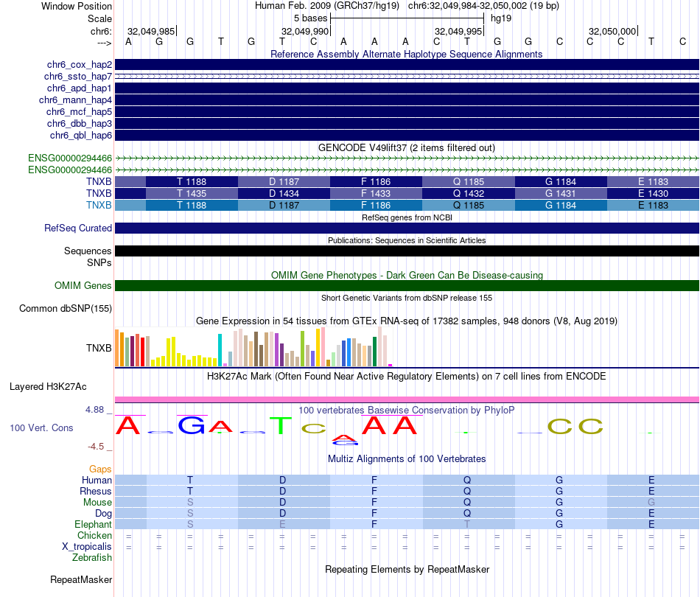Select the RefSeq Curated dark blue bar
The height and width of the screenshot is (597, 700).
[x=407, y=228]
